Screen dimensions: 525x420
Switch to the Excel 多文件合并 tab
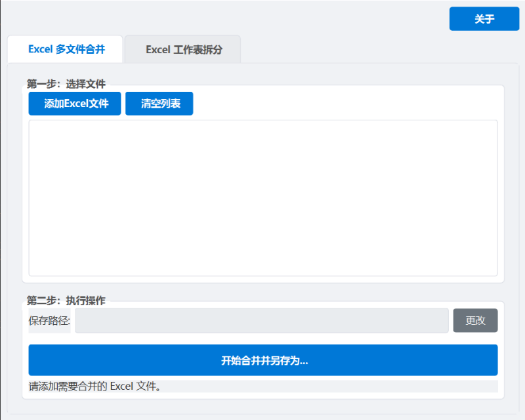point(66,49)
